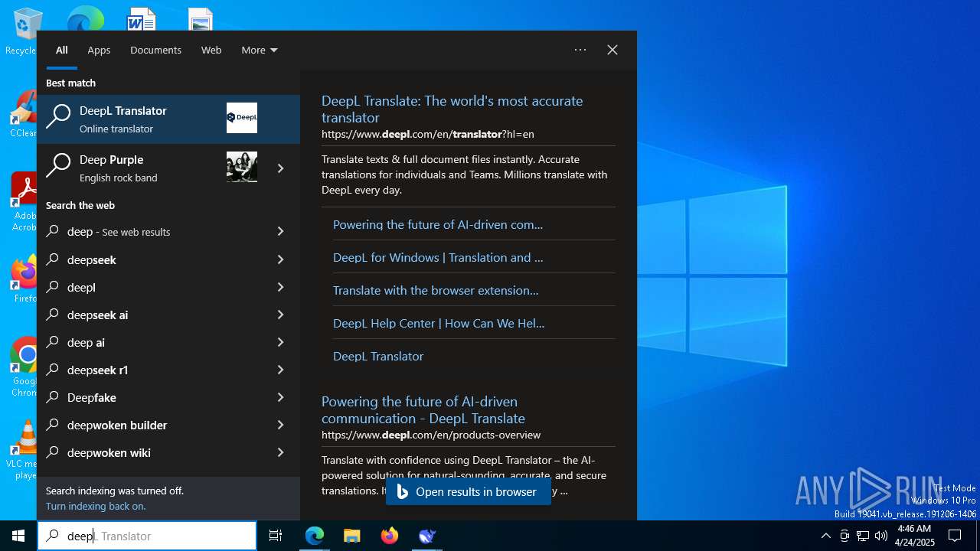The height and width of the screenshot is (551, 980).
Task: Click the 'Search the web' section header
Action: pyautogui.click(x=80, y=205)
